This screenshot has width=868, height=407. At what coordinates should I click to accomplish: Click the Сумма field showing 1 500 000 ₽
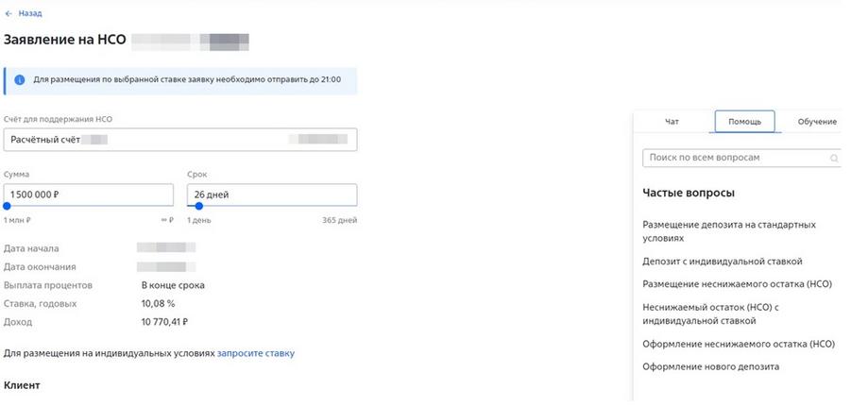[88, 195]
